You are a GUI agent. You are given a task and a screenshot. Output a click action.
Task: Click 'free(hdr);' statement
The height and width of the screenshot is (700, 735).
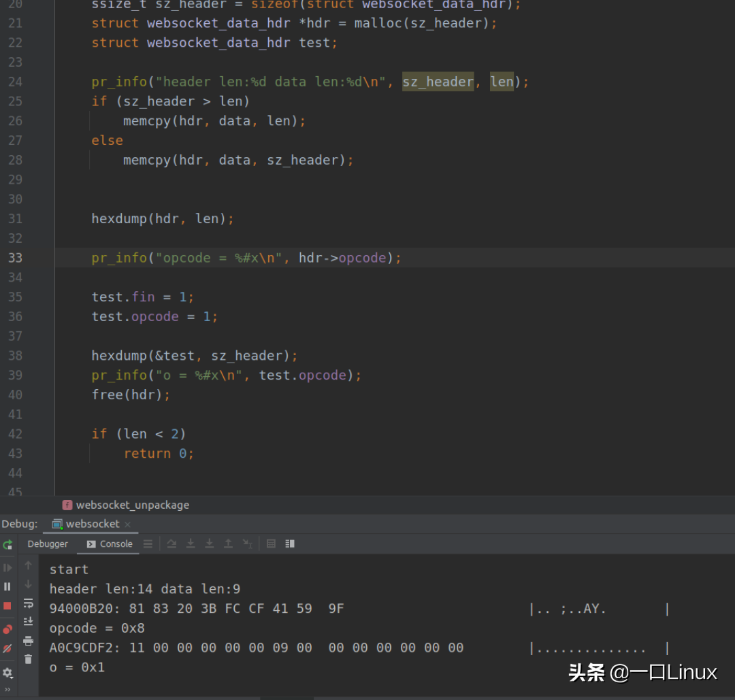point(131,395)
